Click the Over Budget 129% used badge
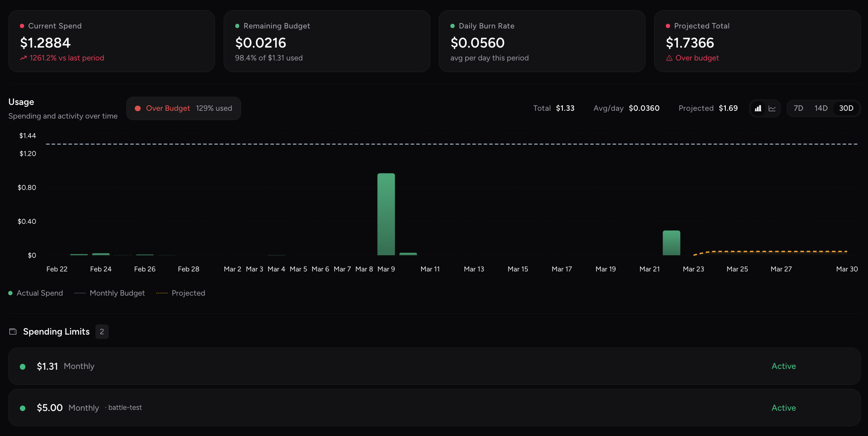This screenshot has height=436, width=868. (x=183, y=108)
